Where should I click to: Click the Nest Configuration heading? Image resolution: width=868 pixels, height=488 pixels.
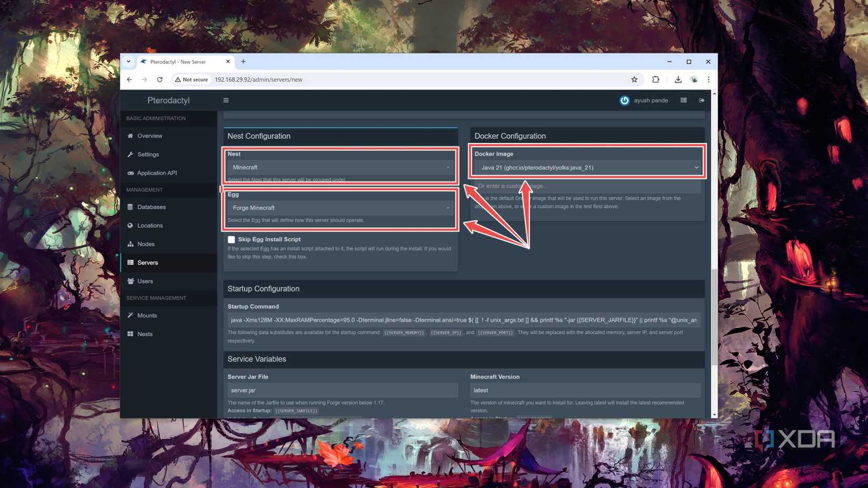[x=259, y=136]
